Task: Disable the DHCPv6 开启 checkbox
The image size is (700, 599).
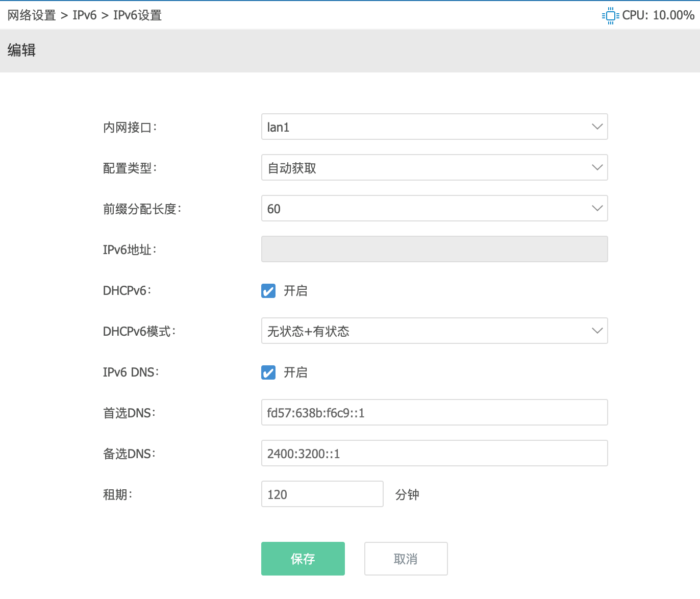Action: [268, 291]
